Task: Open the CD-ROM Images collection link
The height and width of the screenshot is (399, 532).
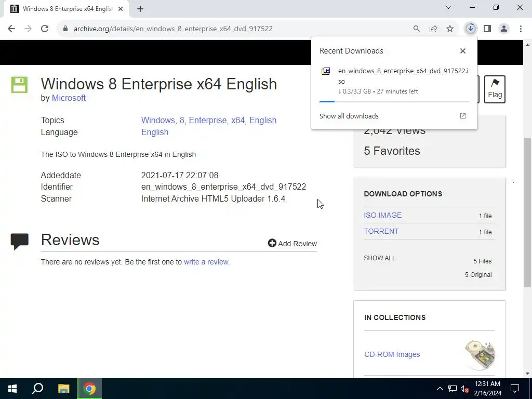Action: point(392,354)
